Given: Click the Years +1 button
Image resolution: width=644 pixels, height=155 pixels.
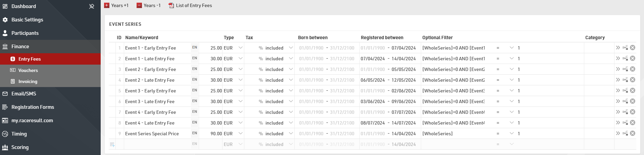Looking at the screenshot, I should (x=116, y=5).
